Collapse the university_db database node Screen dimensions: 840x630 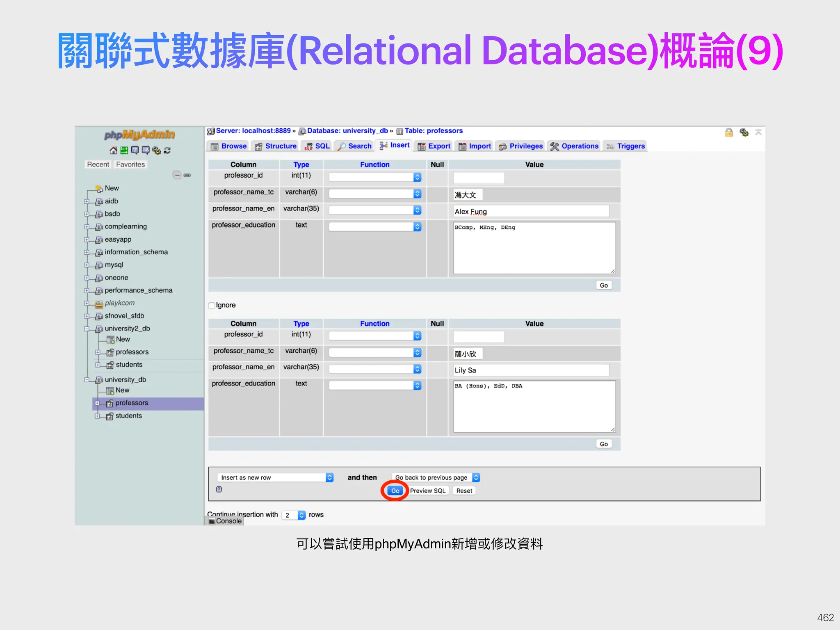click(x=87, y=380)
